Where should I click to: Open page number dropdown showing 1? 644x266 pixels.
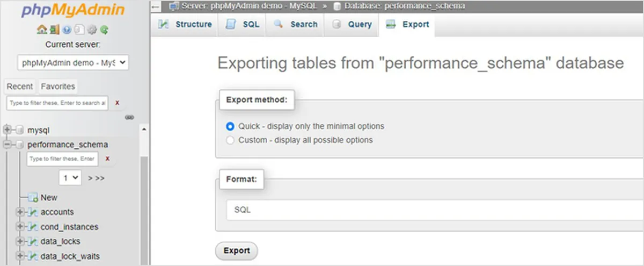[70, 177]
